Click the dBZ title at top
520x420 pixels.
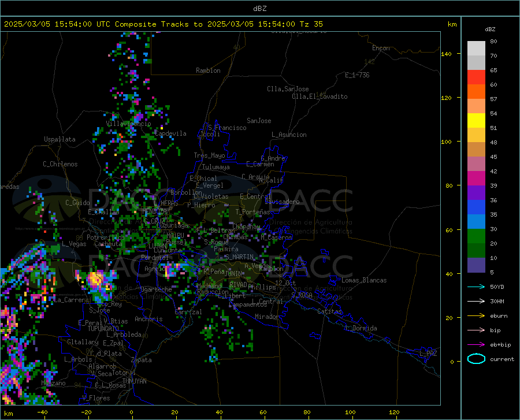(x=259, y=9)
